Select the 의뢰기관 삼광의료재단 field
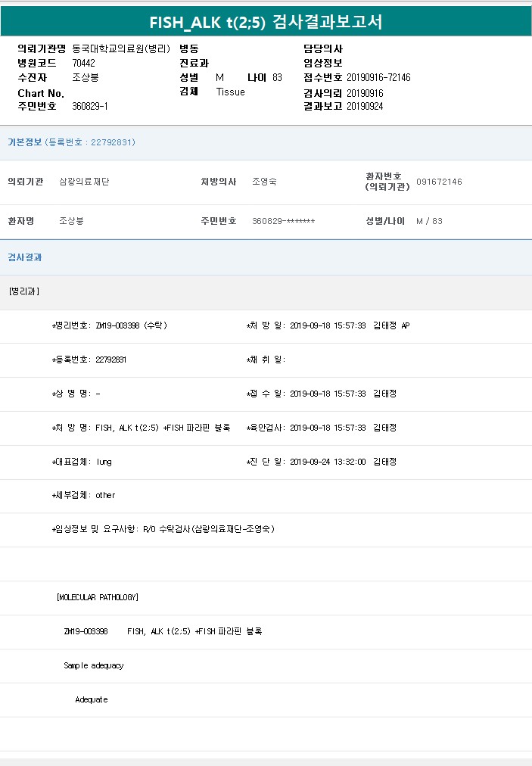Image resolution: width=532 pixels, height=766 pixels. click(x=84, y=182)
